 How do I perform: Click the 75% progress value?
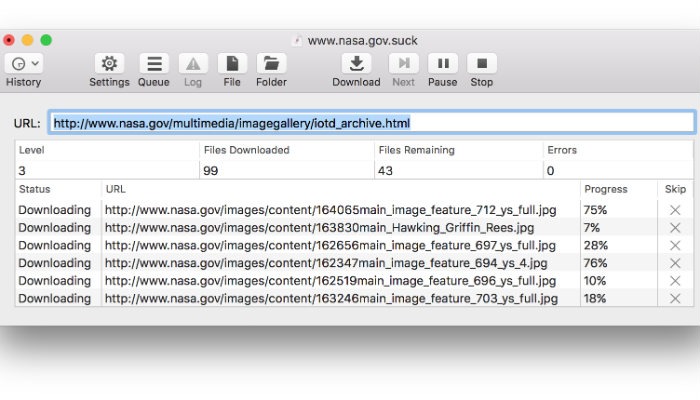pyautogui.click(x=595, y=210)
